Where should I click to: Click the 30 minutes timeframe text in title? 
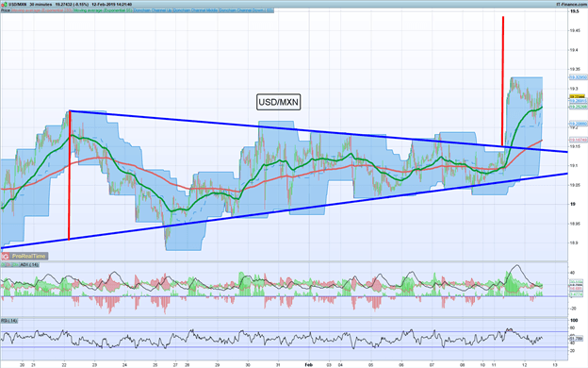(x=41, y=4)
